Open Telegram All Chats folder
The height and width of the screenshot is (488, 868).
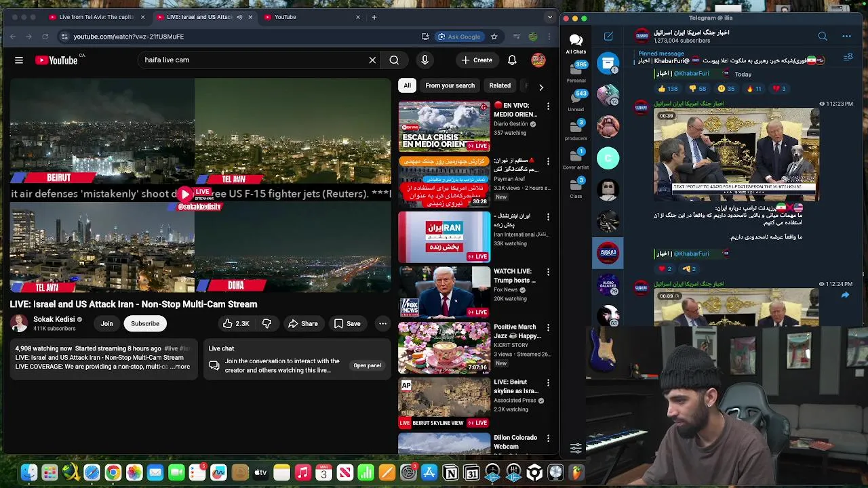pyautogui.click(x=576, y=44)
